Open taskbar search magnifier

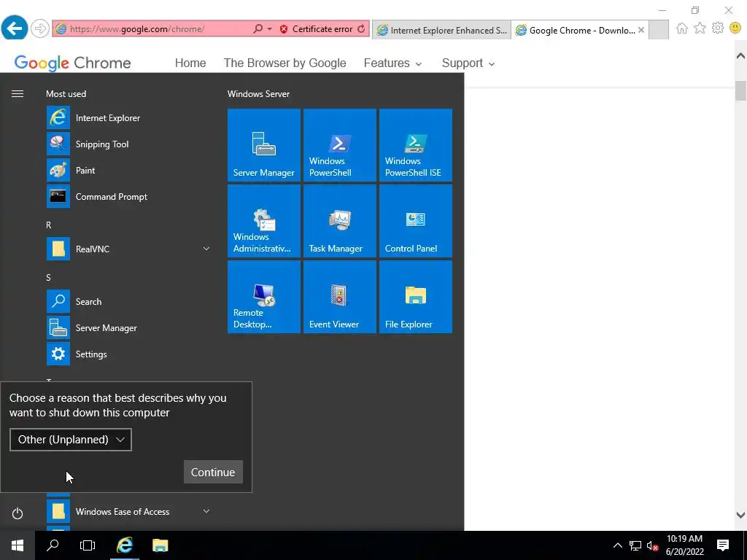(53, 545)
